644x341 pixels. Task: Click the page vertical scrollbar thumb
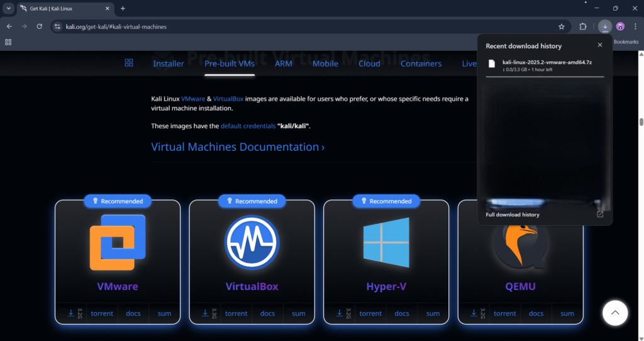coord(641,122)
